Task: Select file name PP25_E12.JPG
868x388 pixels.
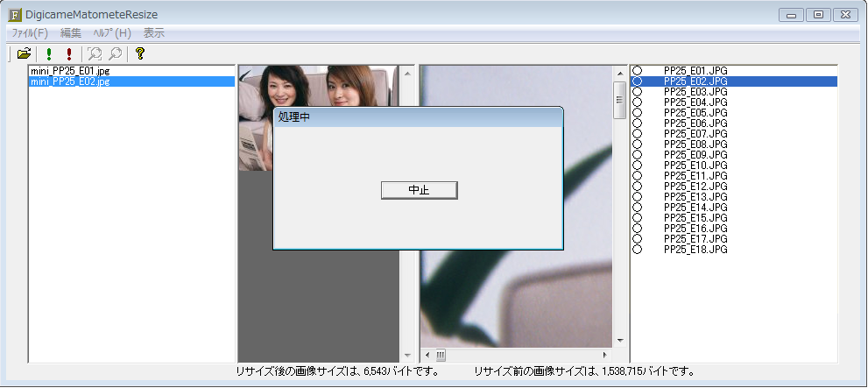Action: tap(695, 187)
